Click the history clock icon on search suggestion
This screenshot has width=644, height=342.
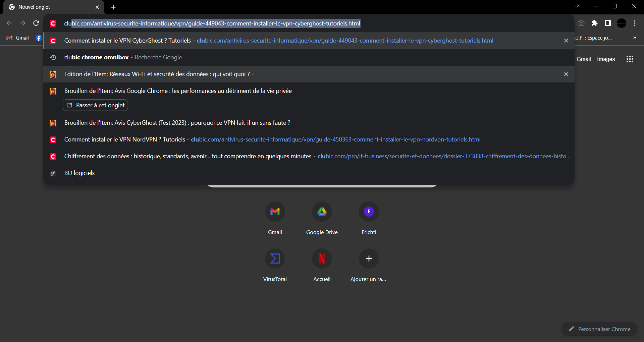tap(53, 57)
